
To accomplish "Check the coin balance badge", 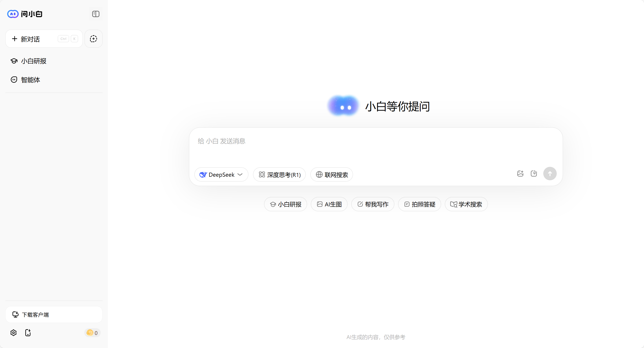I will click(x=92, y=333).
